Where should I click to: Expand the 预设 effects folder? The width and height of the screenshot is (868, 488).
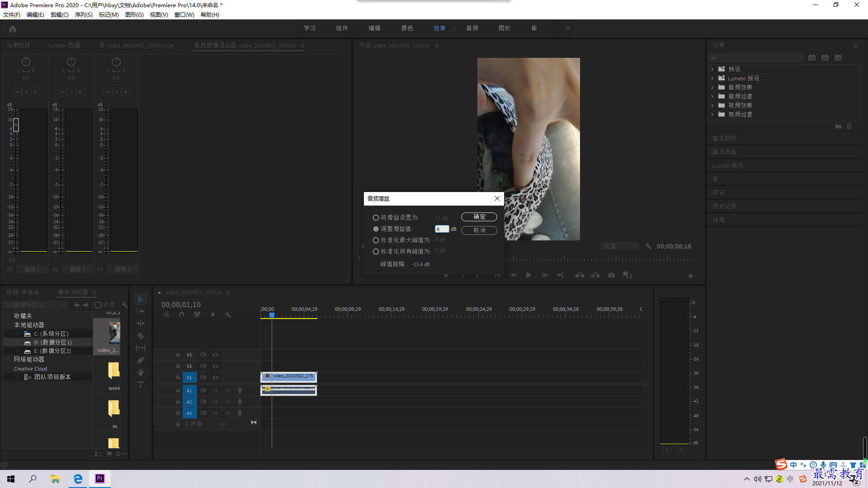[712, 69]
